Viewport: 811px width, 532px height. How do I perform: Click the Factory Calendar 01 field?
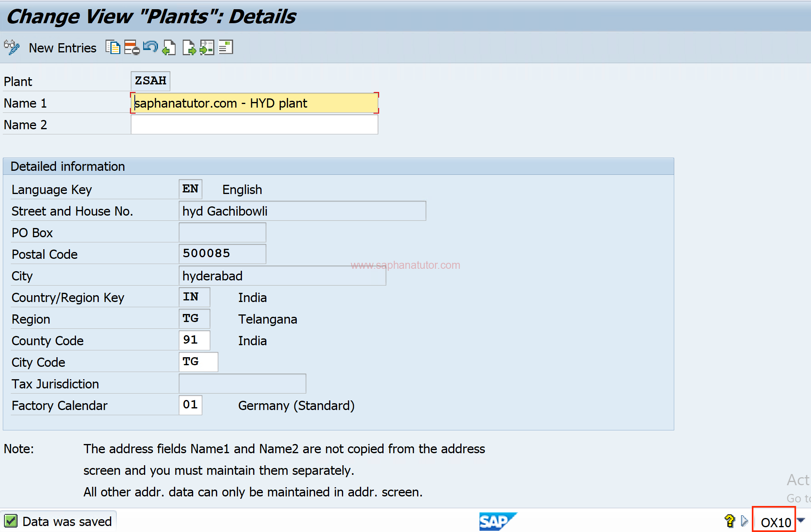coord(190,405)
